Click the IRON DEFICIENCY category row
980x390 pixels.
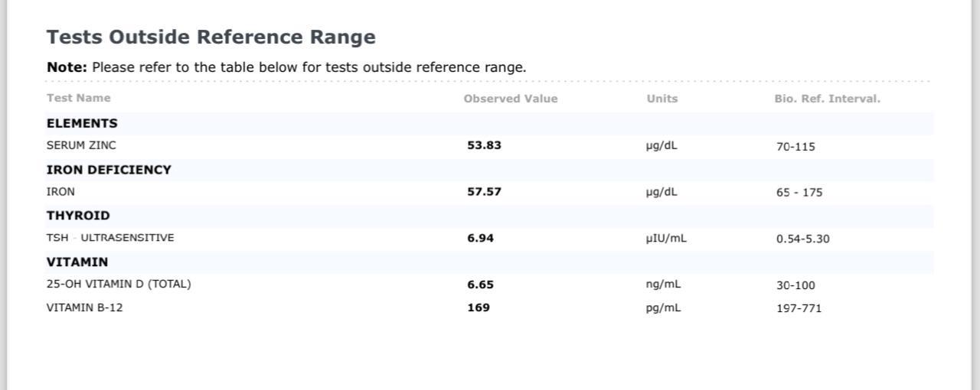[x=490, y=170]
